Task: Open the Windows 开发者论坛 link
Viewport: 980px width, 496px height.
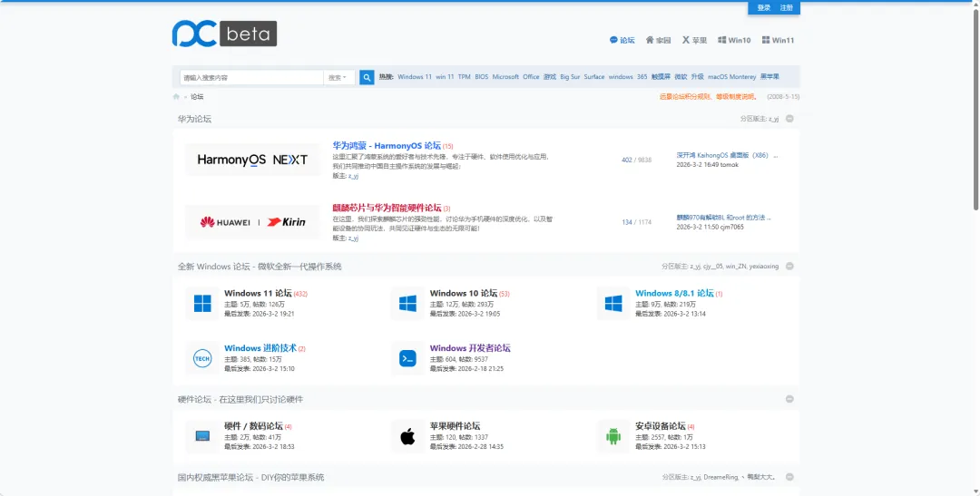Action: [x=470, y=348]
